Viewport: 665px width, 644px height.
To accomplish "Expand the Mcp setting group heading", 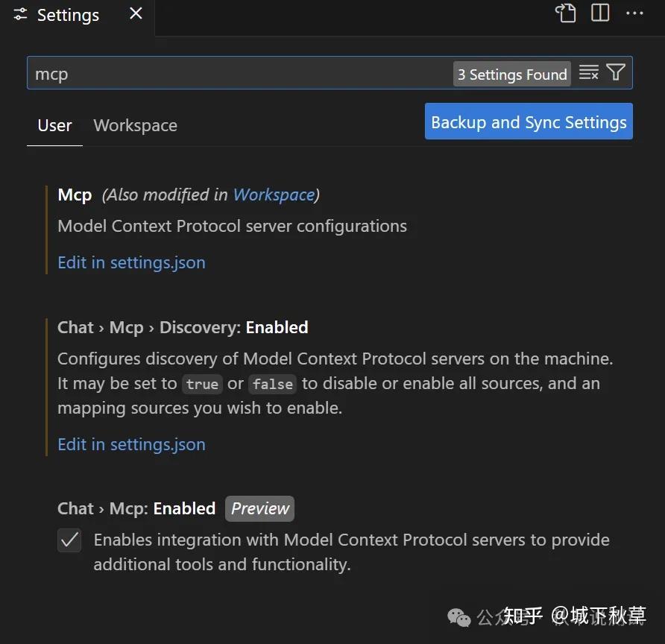I will (74, 195).
